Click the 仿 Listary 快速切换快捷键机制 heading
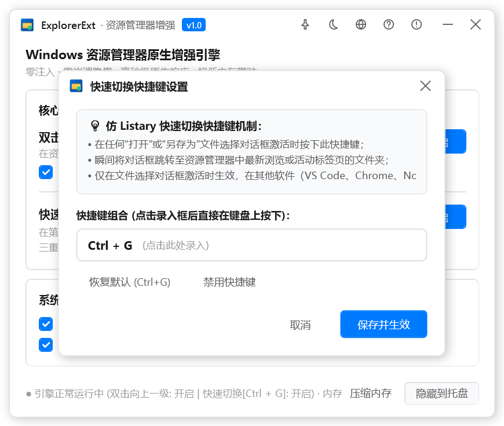 184,126
